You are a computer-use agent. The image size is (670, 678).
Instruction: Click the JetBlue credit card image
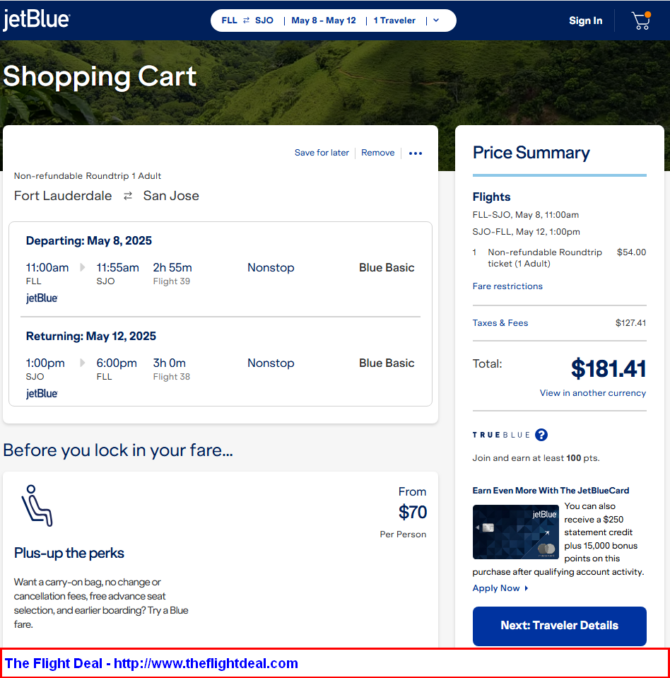[515, 531]
